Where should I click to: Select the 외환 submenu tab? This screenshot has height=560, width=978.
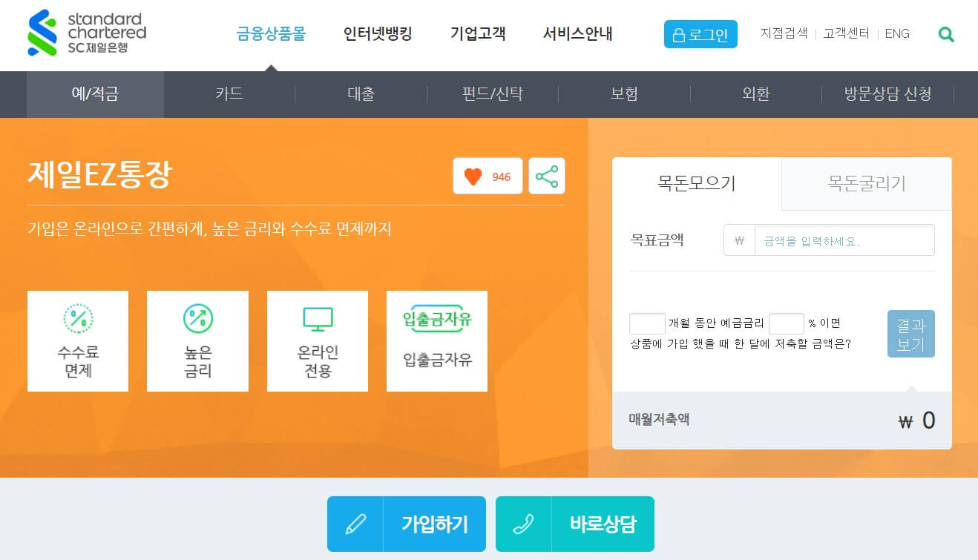point(756,94)
